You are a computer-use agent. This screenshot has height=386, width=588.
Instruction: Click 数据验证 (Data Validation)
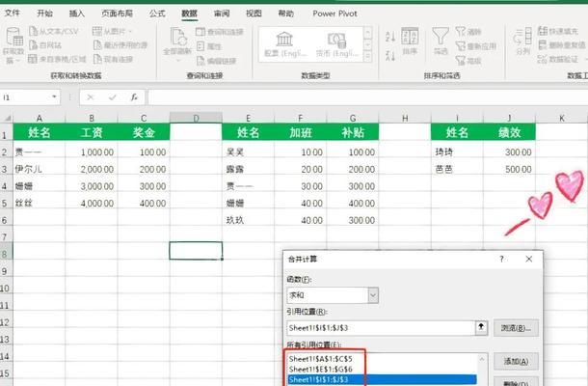coord(558,59)
